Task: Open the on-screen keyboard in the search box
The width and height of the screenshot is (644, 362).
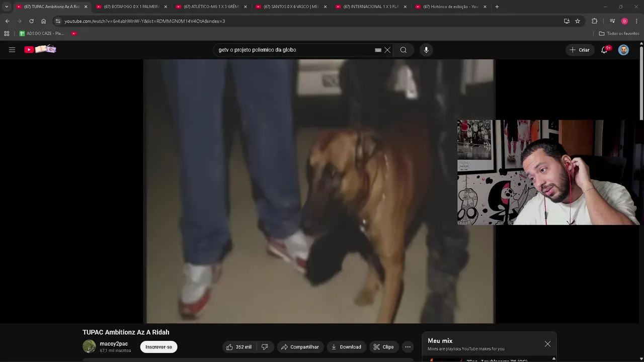Action: 378,50
